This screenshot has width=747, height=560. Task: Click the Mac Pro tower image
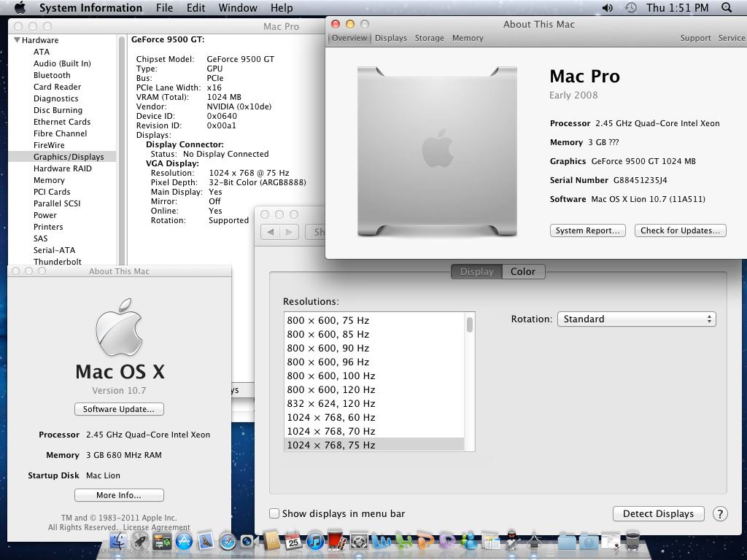(x=438, y=152)
